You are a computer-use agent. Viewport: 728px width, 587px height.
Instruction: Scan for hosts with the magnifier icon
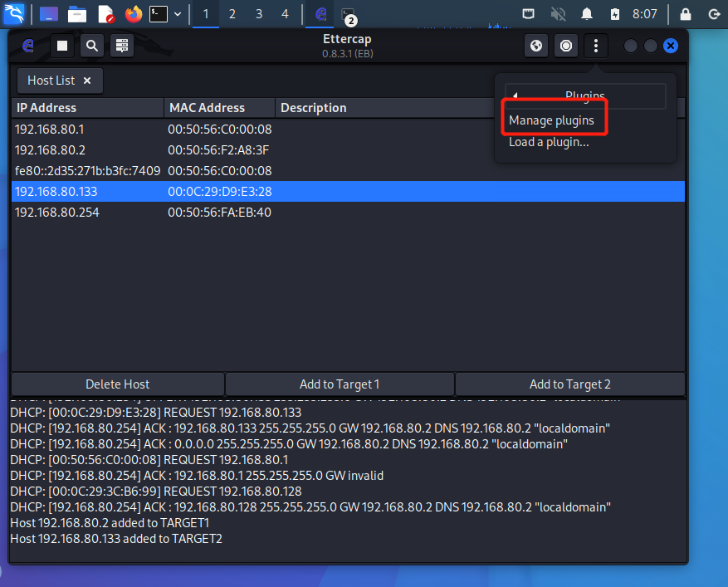pyautogui.click(x=92, y=46)
